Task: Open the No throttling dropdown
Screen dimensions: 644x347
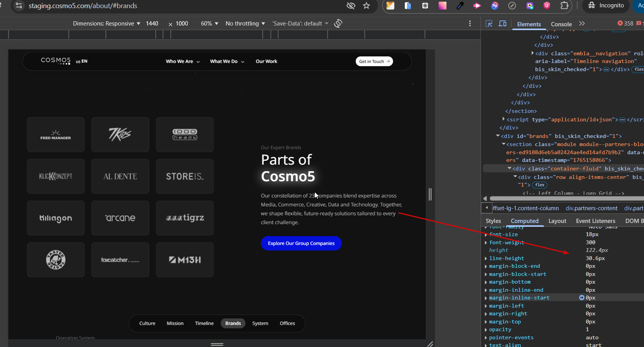Action: tap(245, 24)
